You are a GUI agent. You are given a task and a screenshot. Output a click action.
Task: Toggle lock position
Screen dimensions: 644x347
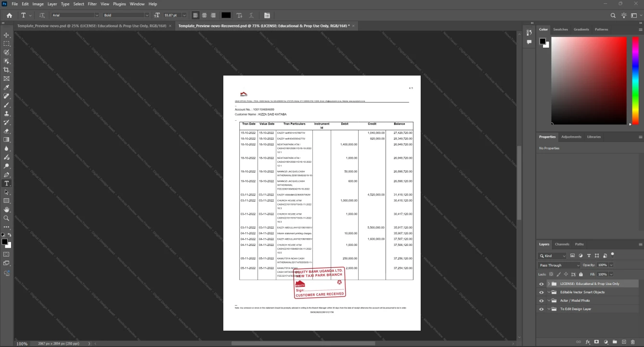coord(566,274)
